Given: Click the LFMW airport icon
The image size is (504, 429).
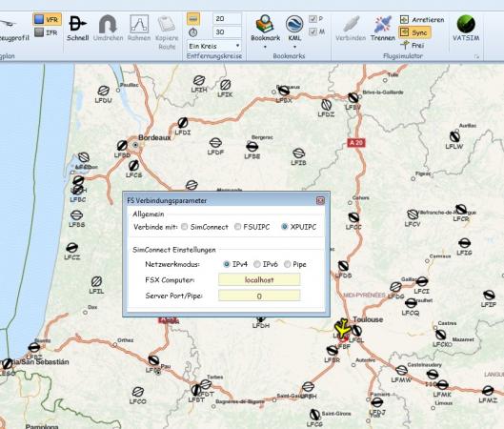Looking at the screenshot, I should [401, 370].
